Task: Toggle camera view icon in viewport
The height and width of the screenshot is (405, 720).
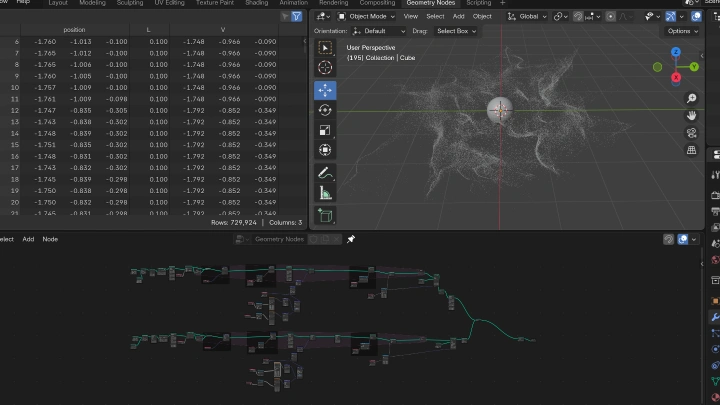Action: (692, 133)
